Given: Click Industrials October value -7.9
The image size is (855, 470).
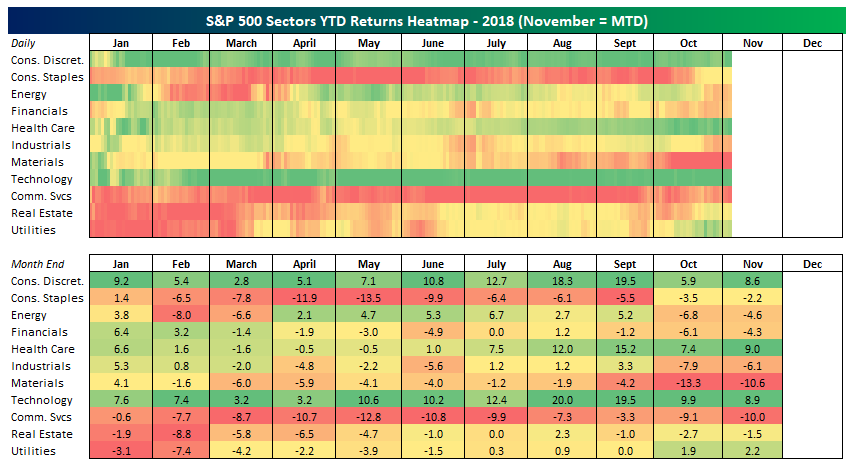Looking at the screenshot, I should 689,366.
